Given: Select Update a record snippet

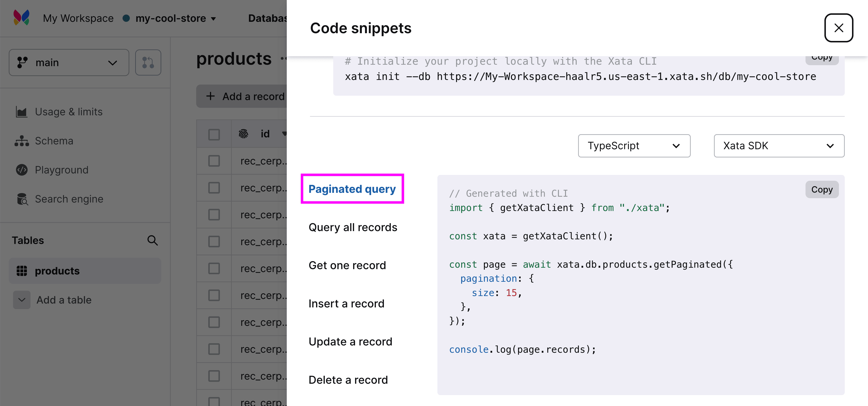Looking at the screenshot, I should [350, 342].
